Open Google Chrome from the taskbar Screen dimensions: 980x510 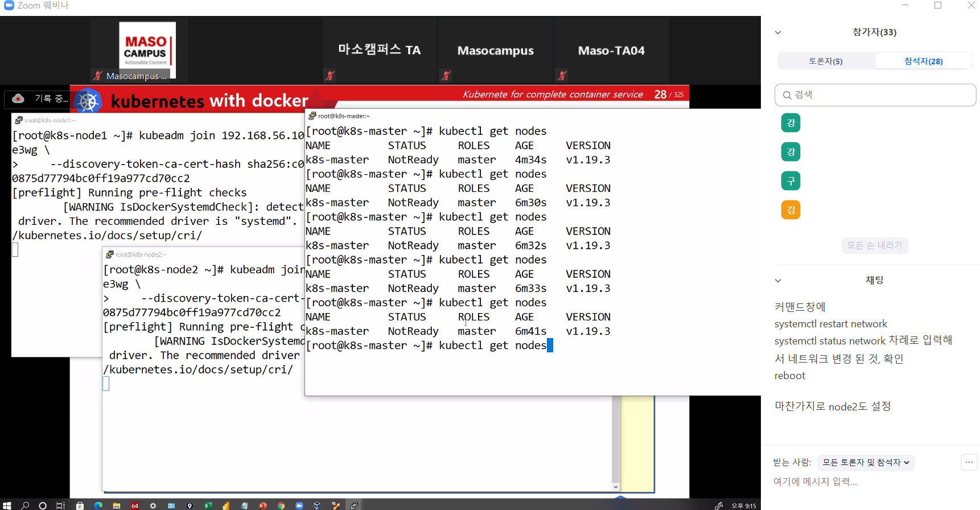281,505
